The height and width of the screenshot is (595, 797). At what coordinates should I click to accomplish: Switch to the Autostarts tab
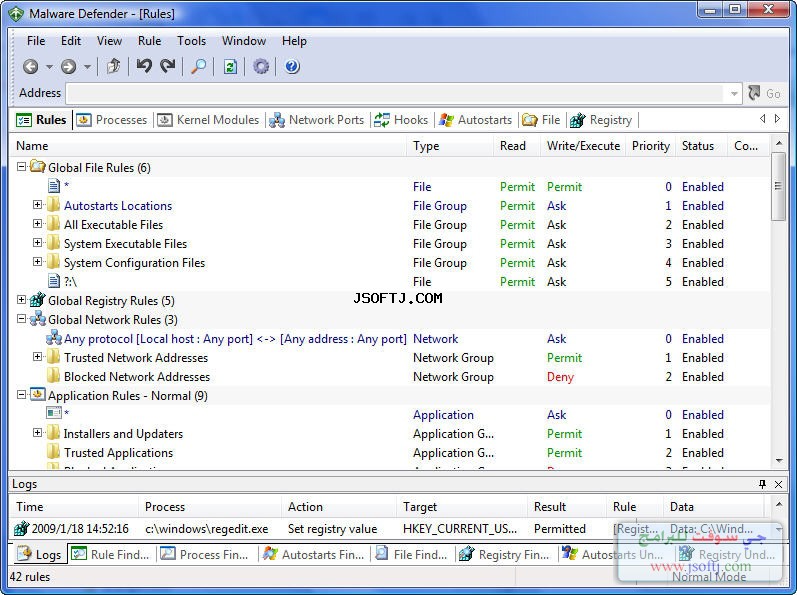475,120
